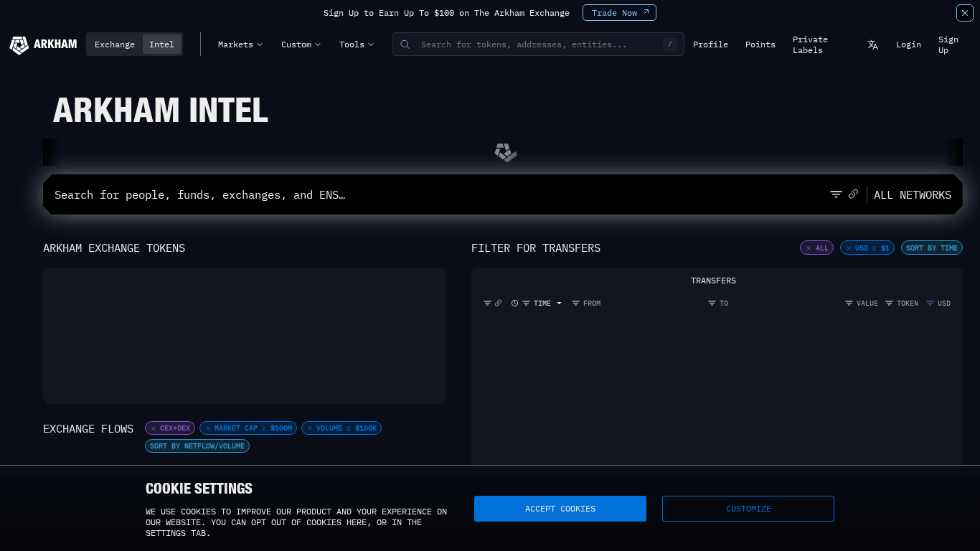Viewport: 980px width, 551px height.
Task: Click the SORT BY TIME chip
Action: (x=932, y=248)
